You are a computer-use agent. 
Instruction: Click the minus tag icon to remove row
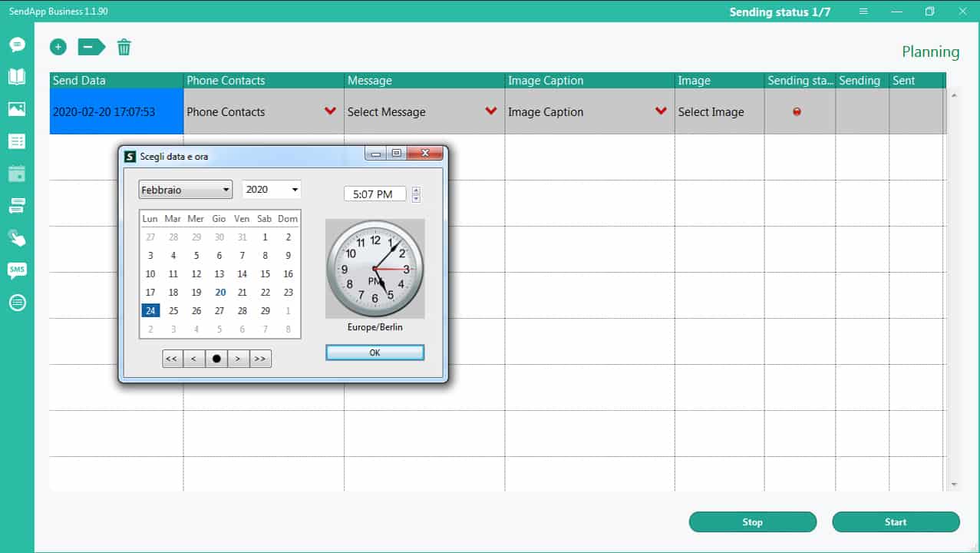(x=91, y=47)
